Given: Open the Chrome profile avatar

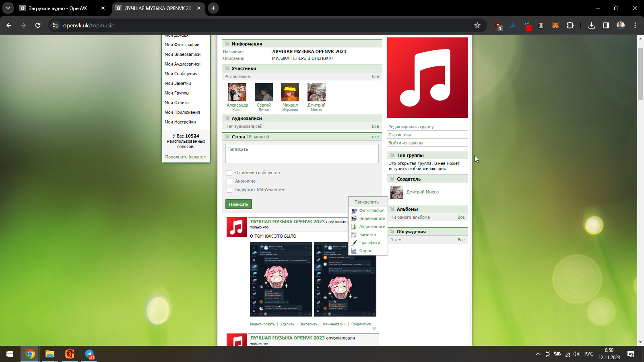Looking at the screenshot, I should [x=621, y=25].
